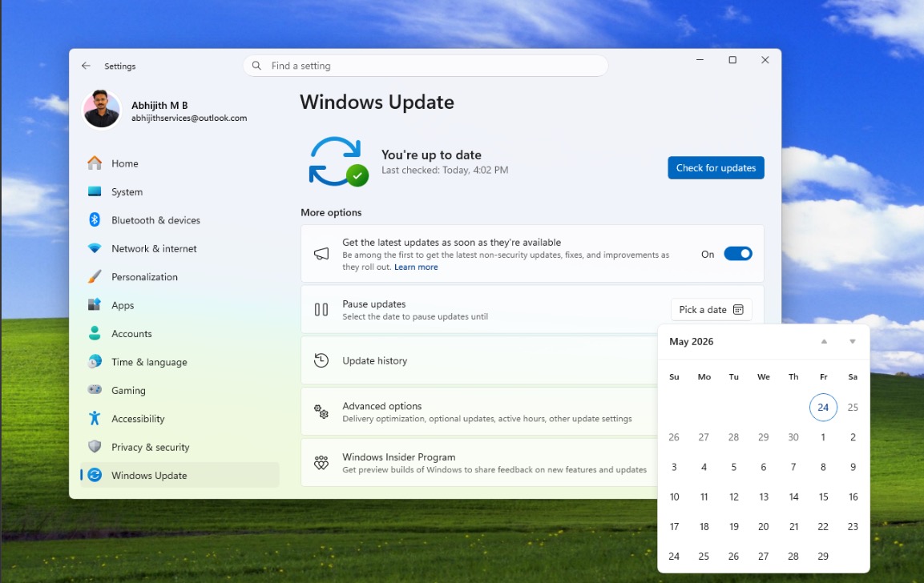Click the Network wifi icon
The width and height of the screenshot is (924, 583).
click(x=95, y=248)
